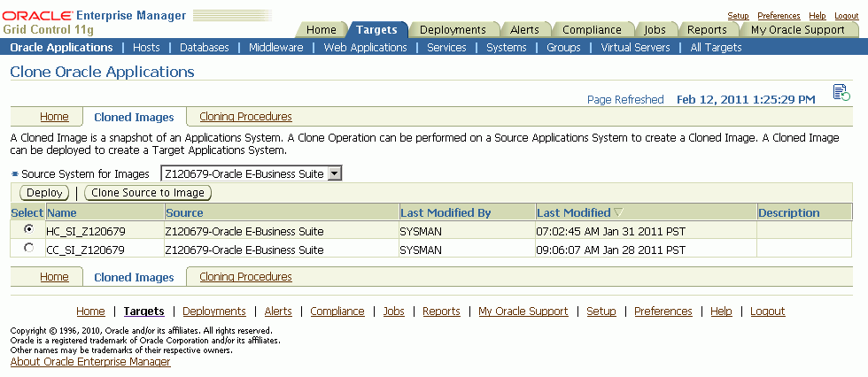Image resolution: width=868 pixels, height=377 pixels.
Task: Open the Preferences link at the top right
Action: point(779,16)
